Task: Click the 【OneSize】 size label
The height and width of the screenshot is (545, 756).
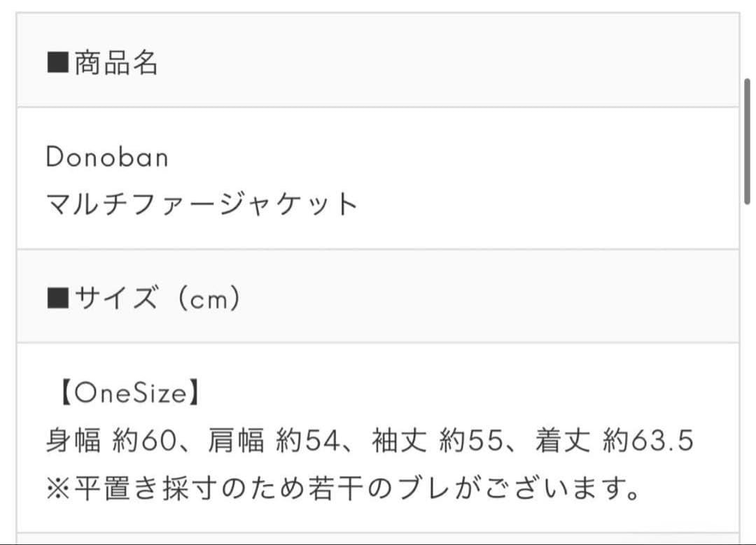Action: 126,394
